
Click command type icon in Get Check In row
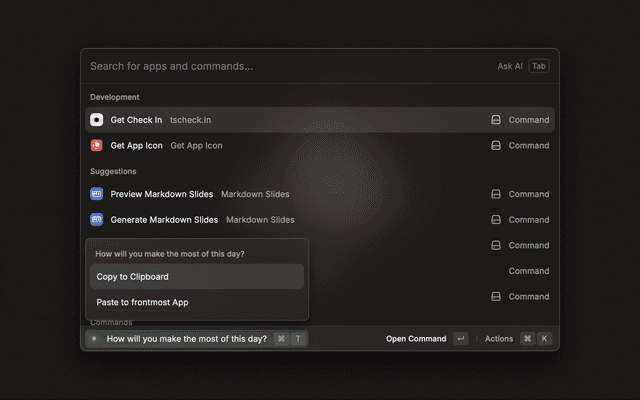[x=495, y=120]
